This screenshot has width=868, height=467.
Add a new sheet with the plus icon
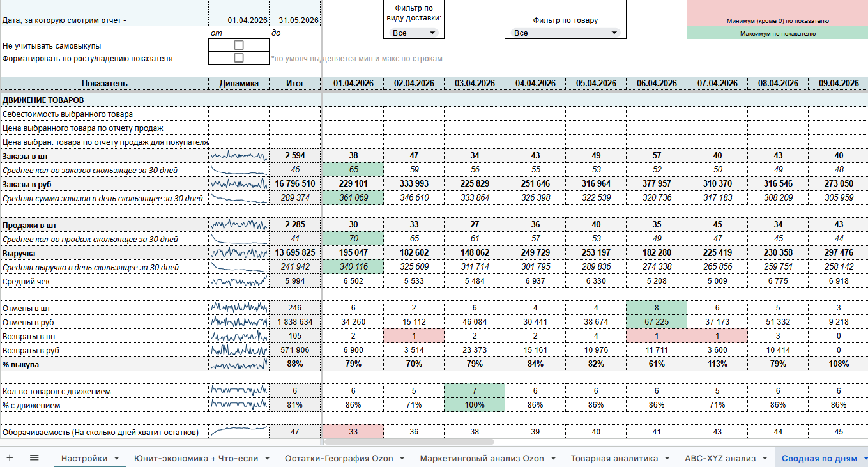click(10, 457)
